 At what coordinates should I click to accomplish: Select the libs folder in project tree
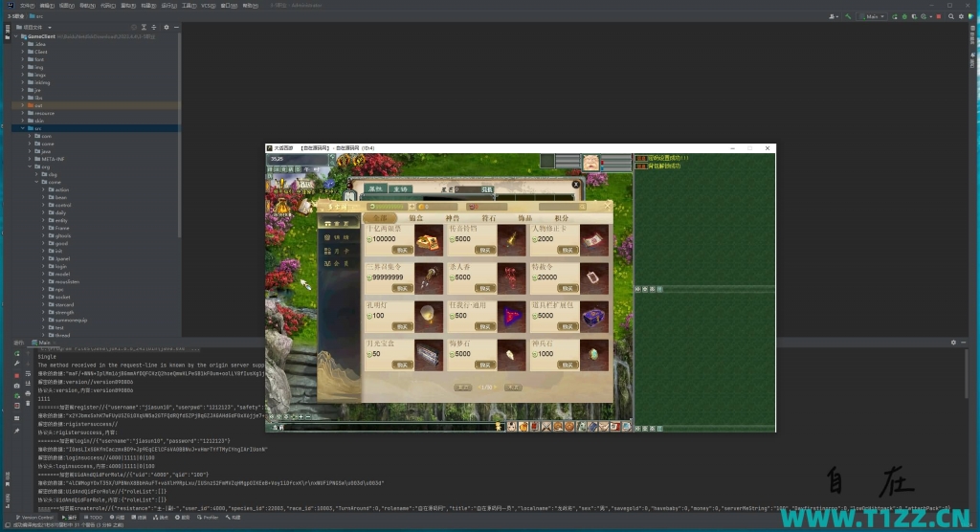click(x=38, y=98)
